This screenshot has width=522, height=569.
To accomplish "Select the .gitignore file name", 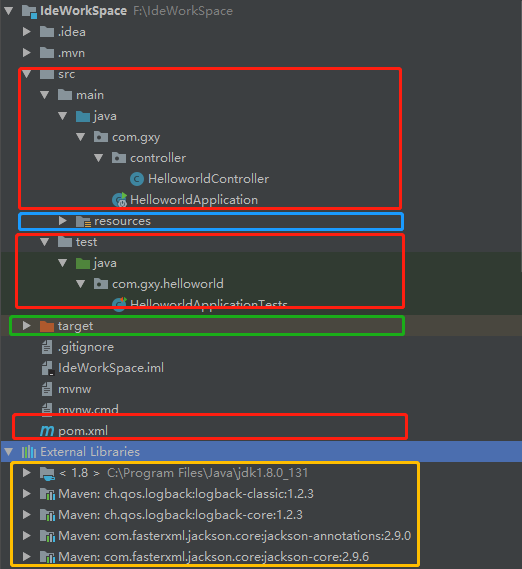I will point(86,347).
